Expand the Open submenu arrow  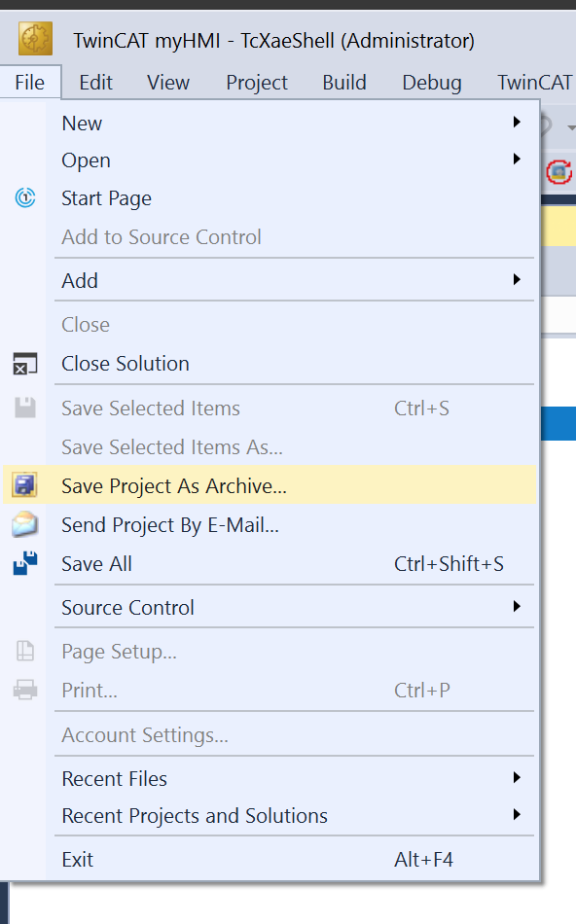(517, 160)
